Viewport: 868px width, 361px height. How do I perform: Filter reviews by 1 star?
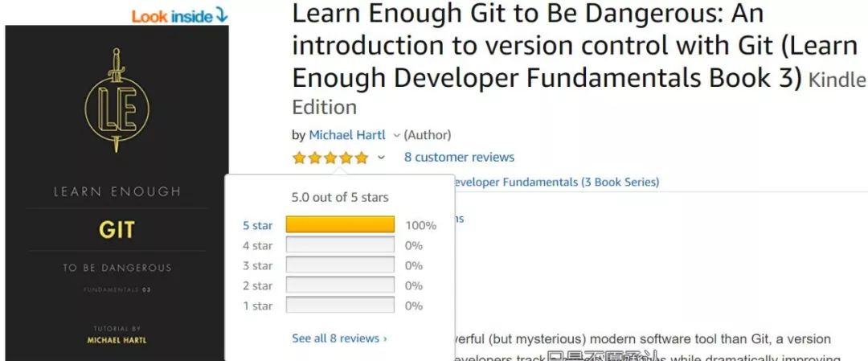[x=257, y=306]
